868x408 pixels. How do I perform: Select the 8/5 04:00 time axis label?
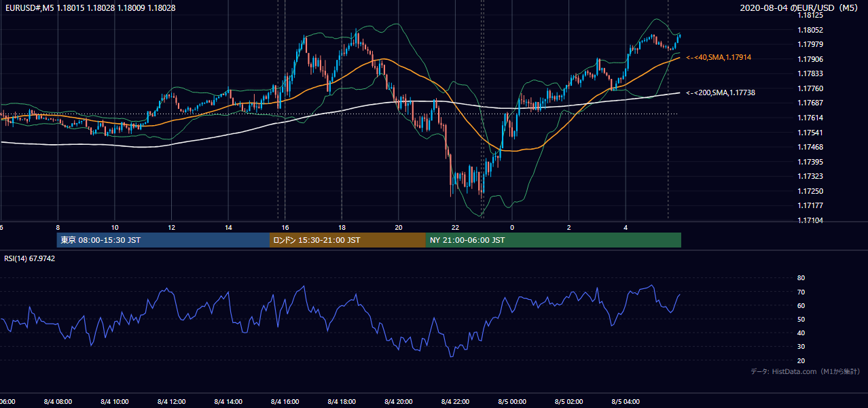pos(625,401)
